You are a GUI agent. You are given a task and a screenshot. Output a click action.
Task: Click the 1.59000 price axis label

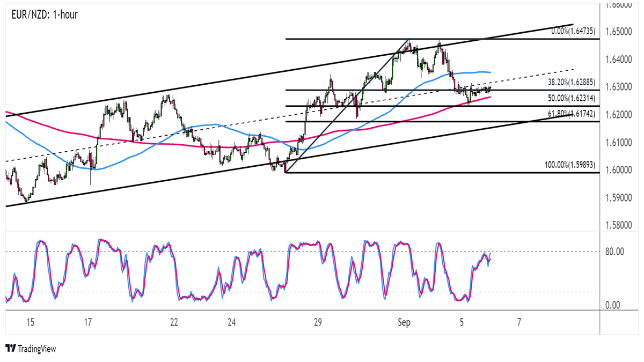618,198
